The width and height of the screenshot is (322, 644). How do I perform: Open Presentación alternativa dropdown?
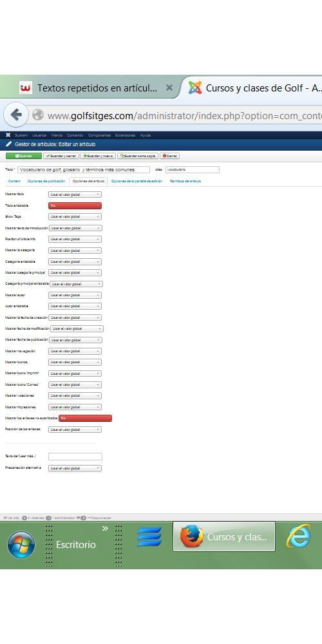coord(75,468)
